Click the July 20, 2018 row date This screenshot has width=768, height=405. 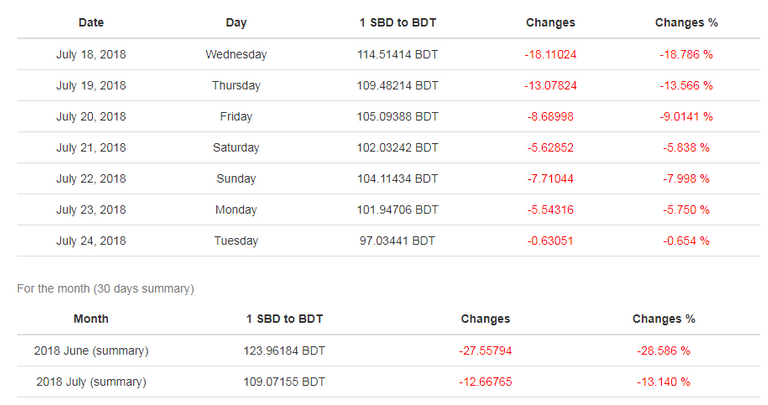[x=91, y=117]
